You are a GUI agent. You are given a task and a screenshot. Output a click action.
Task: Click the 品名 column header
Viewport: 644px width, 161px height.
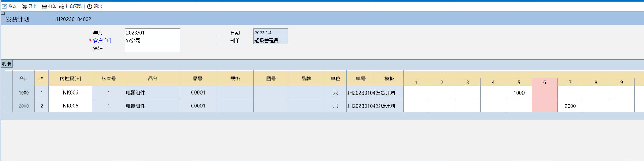(153, 79)
